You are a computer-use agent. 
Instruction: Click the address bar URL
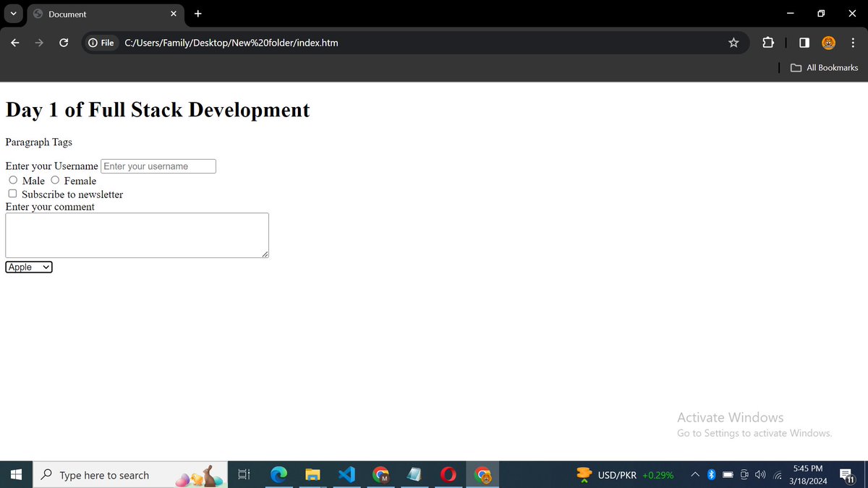tap(231, 43)
